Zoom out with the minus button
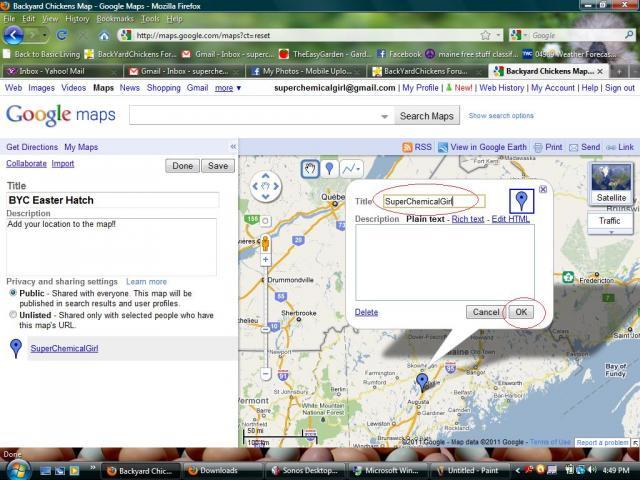The height and width of the screenshot is (480, 640). 266,373
